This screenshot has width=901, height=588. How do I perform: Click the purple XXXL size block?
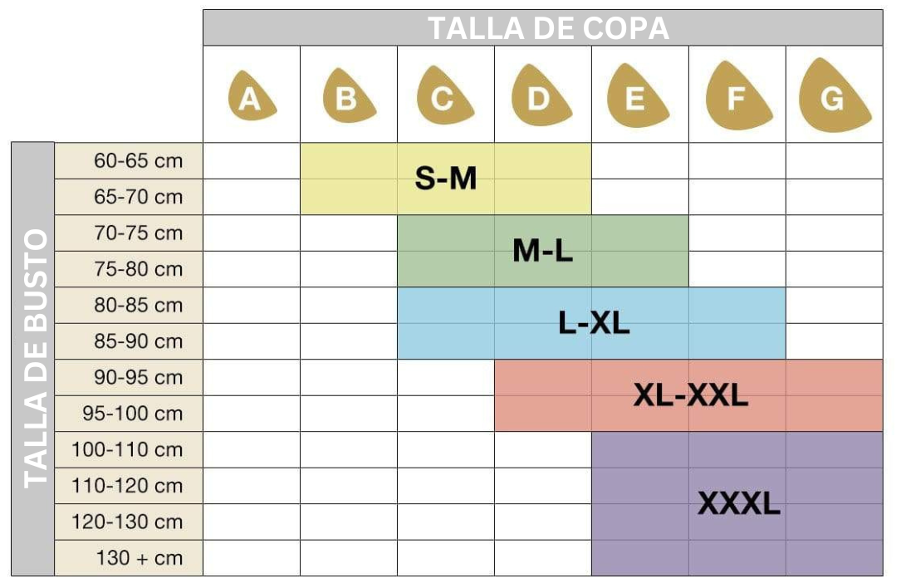tap(737, 503)
